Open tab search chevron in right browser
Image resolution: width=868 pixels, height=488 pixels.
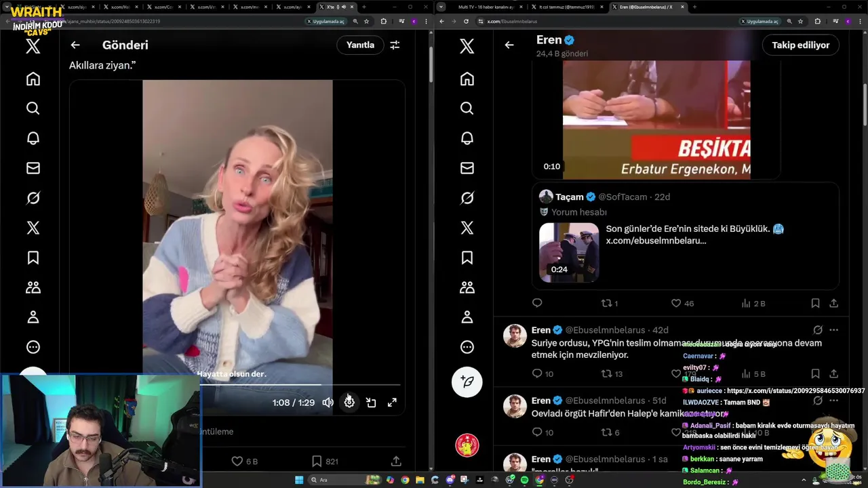tap(441, 7)
